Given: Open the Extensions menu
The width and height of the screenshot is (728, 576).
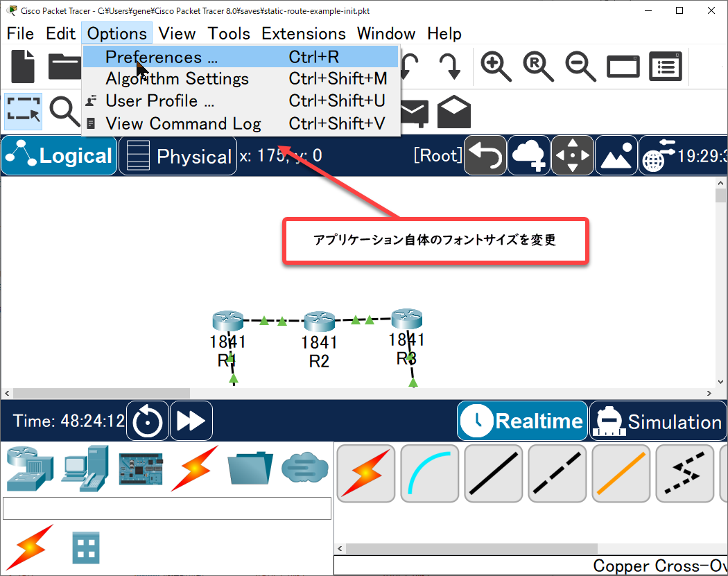Looking at the screenshot, I should (303, 33).
